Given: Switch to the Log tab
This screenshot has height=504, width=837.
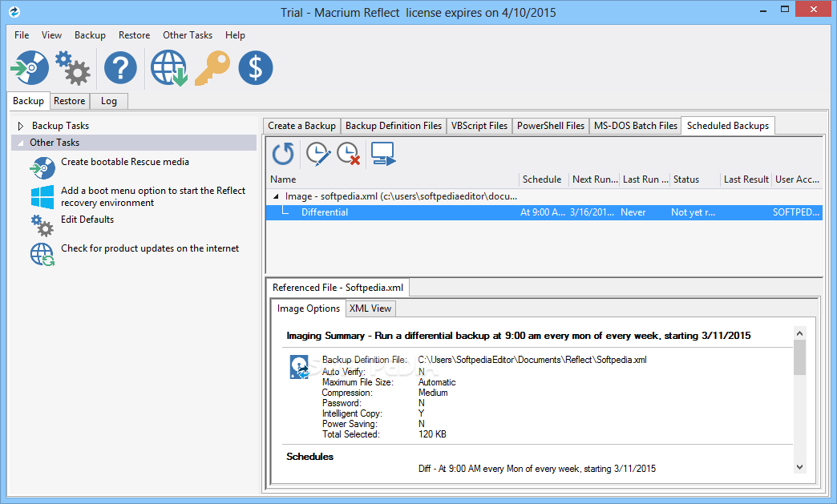Looking at the screenshot, I should (x=109, y=101).
